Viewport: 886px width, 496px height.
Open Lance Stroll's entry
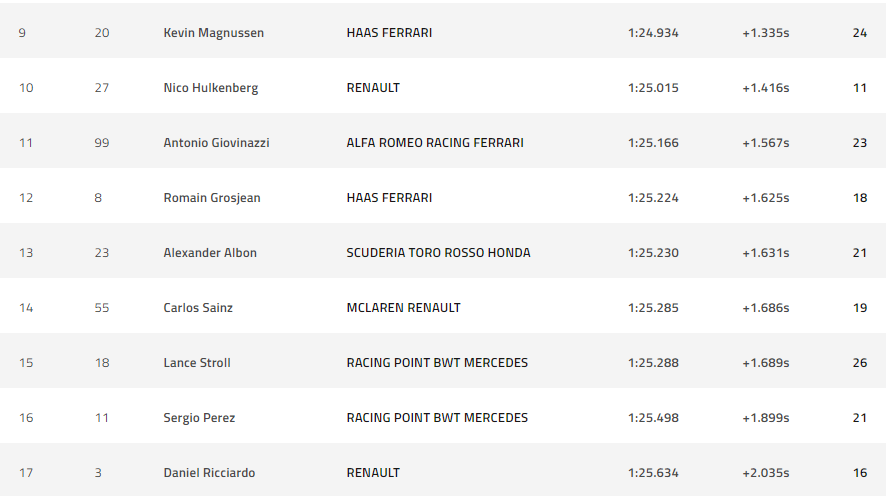[x=197, y=363]
